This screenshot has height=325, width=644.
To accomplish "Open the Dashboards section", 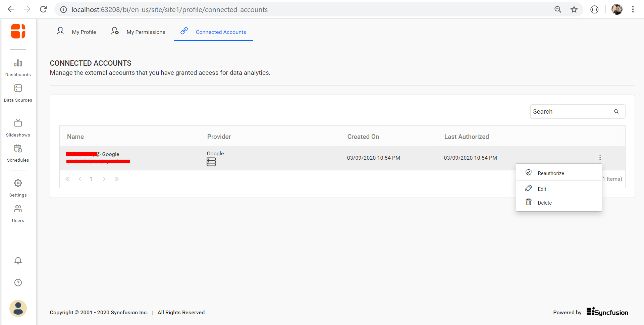I will 18,66.
